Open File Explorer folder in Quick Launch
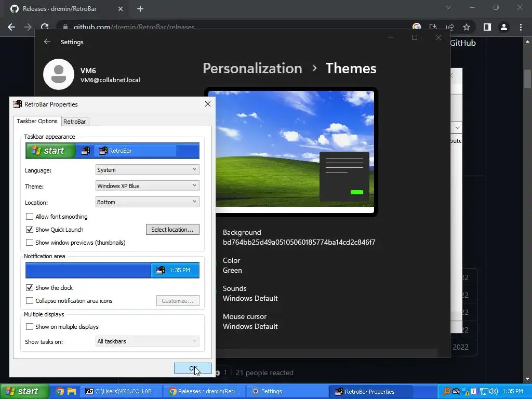This screenshot has width=532, height=399. click(x=72, y=392)
